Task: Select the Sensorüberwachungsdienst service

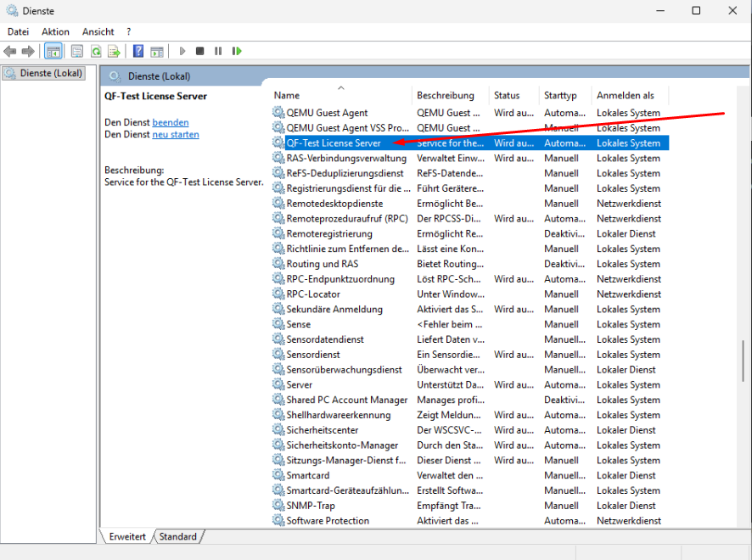Action: (x=345, y=370)
